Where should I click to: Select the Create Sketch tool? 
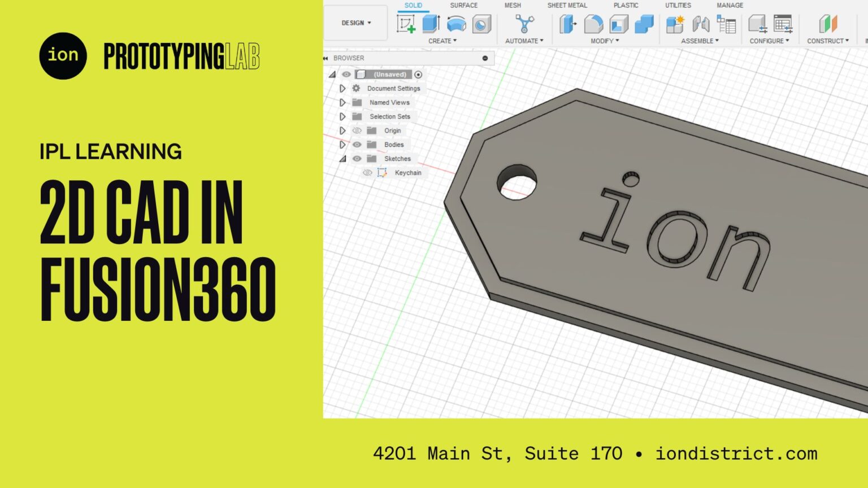click(406, 24)
